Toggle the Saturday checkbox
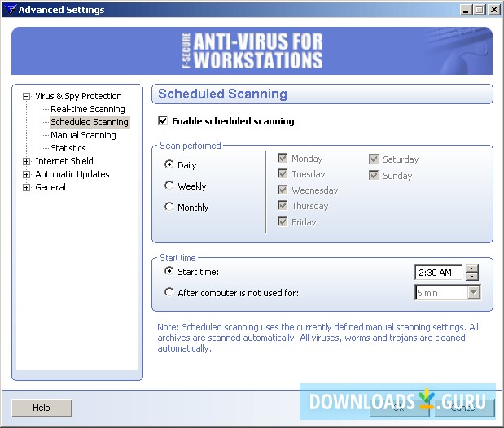Screen dimensions: 504x428 [x=374, y=159]
